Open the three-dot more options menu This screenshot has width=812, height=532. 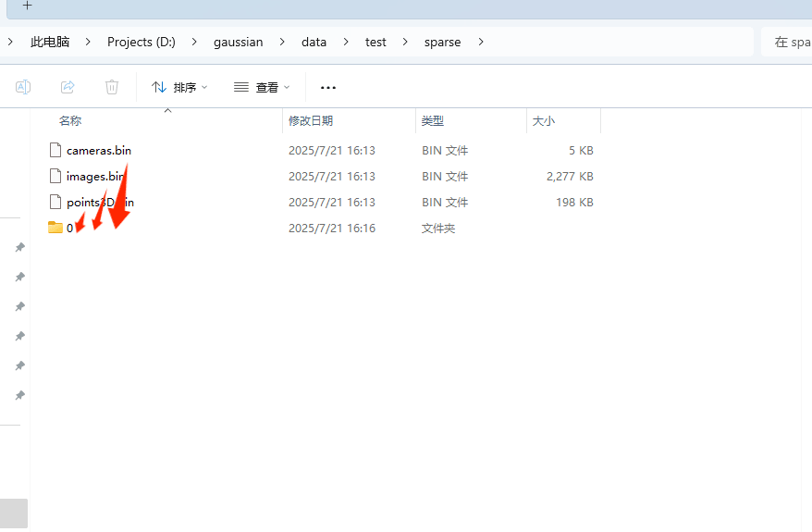point(328,87)
